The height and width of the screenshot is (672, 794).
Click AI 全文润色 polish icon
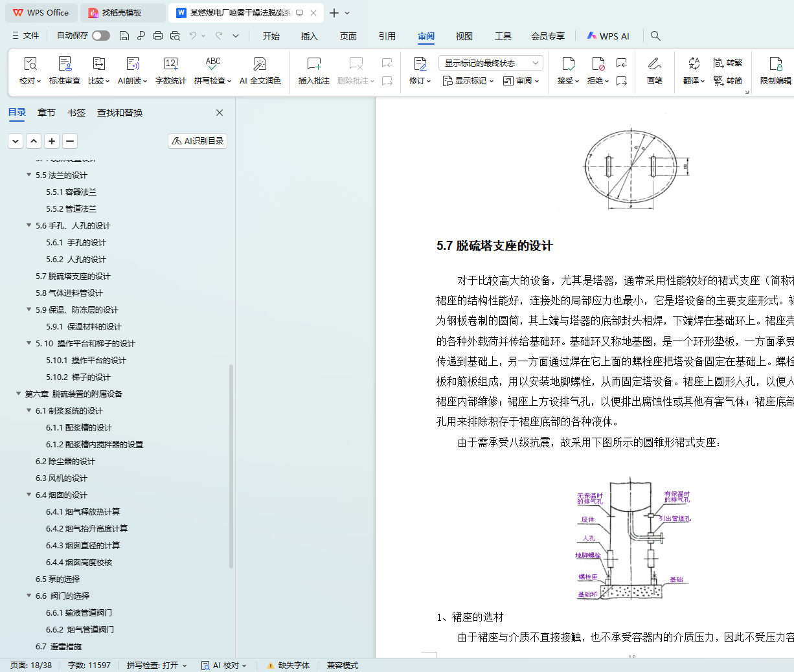[260, 70]
